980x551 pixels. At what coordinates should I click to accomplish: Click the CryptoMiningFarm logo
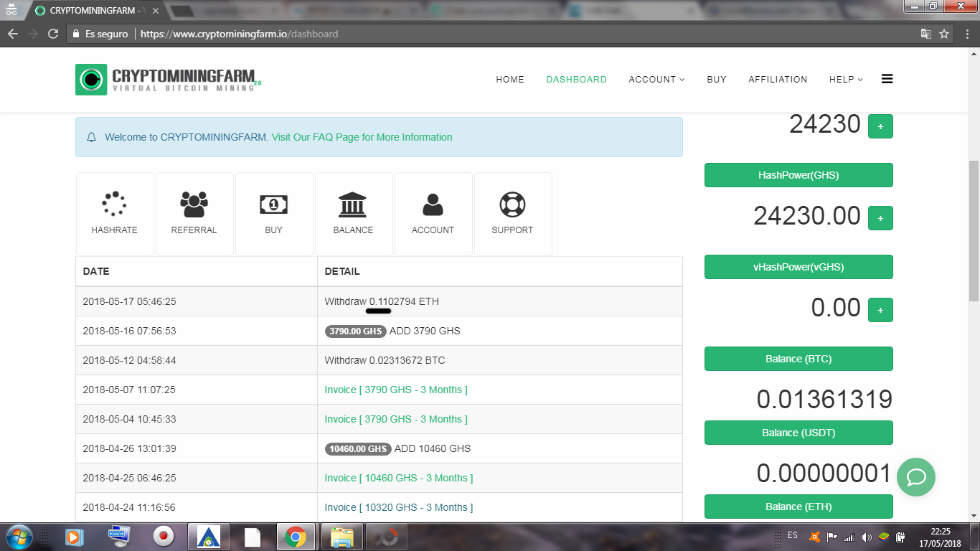tap(169, 79)
